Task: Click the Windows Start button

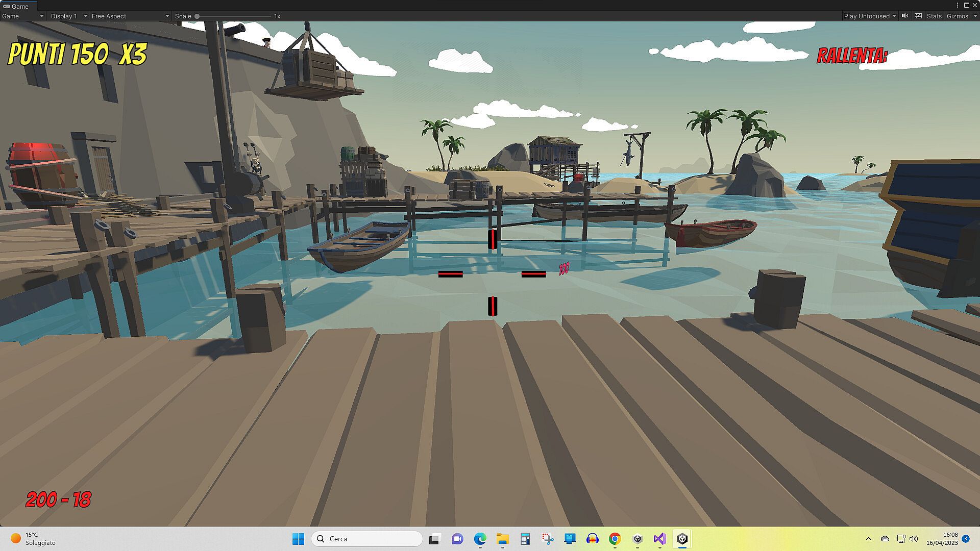Action: (298, 539)
